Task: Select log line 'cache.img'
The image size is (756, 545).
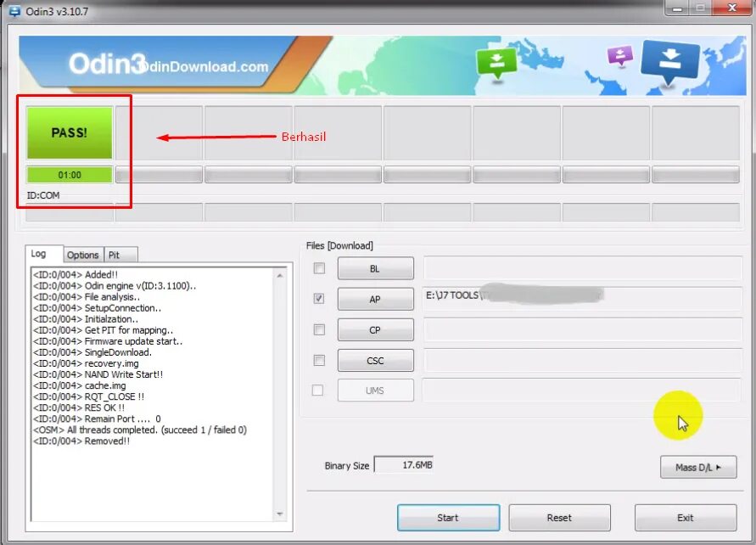Action: pyautogui.click(x=80, y=385)
